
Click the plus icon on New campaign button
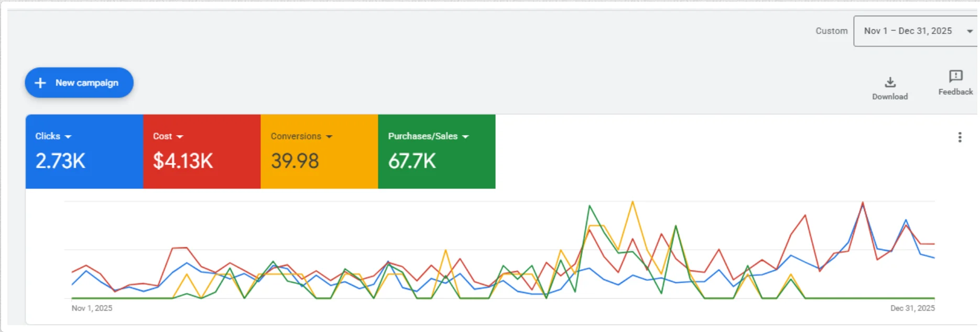click(x=40, y=83)
